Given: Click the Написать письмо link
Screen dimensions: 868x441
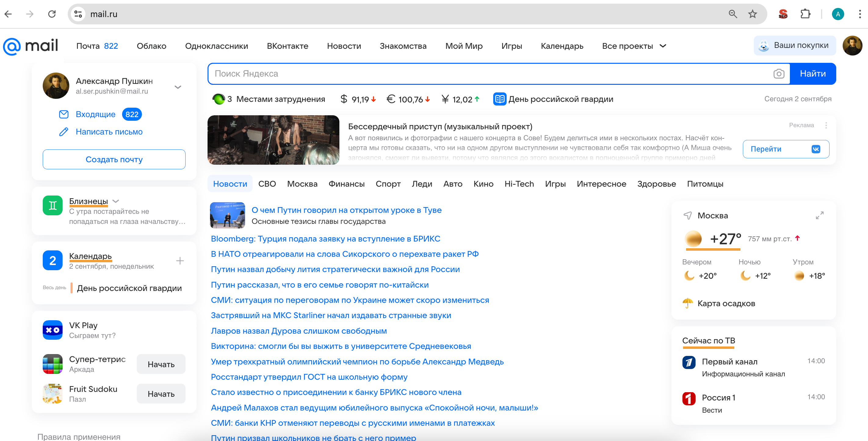Looking at the screenshot, I should pos(109,132).
